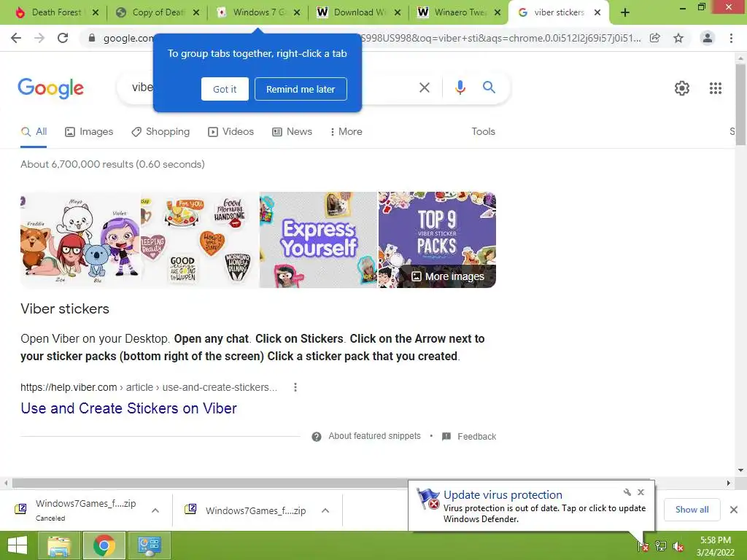Bookmark this page with the star icon
This screenshot has height=560, width=747.
678,38
